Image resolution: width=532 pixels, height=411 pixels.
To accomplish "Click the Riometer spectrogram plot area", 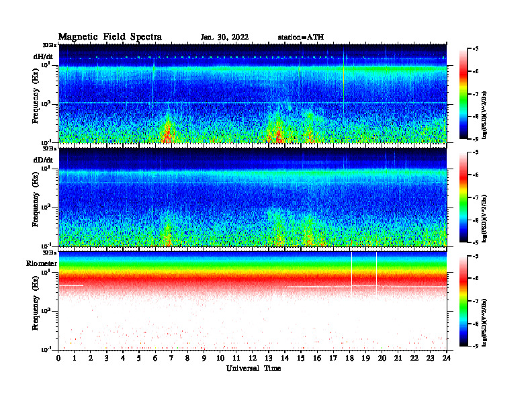I will point(253,301).
